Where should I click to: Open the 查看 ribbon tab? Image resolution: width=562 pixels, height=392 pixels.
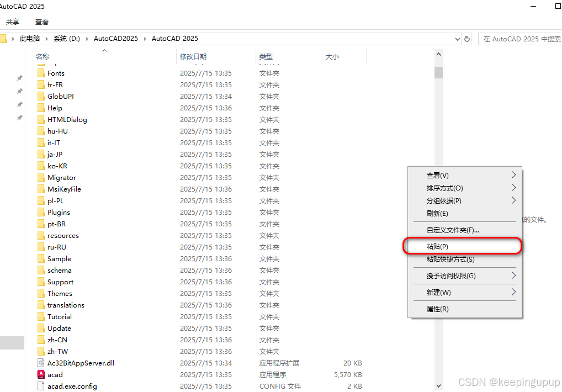41,22
